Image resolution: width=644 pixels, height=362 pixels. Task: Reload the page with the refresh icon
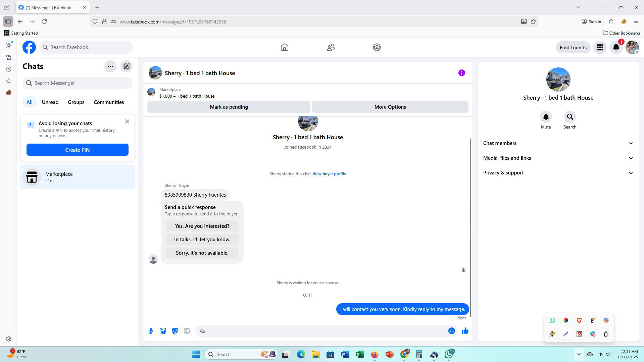[44, 21]
